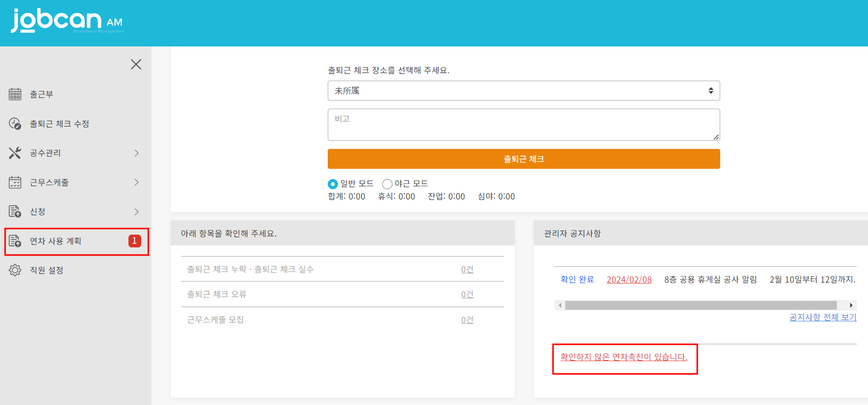868x405 pixels.
Task: Expand the 공수관리 submenu chevron
Action: point(137,153)
